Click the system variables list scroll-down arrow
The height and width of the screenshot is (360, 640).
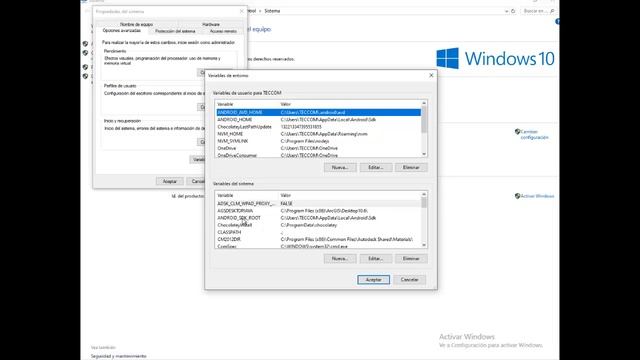pyautogui.click(x=424, y=245)
